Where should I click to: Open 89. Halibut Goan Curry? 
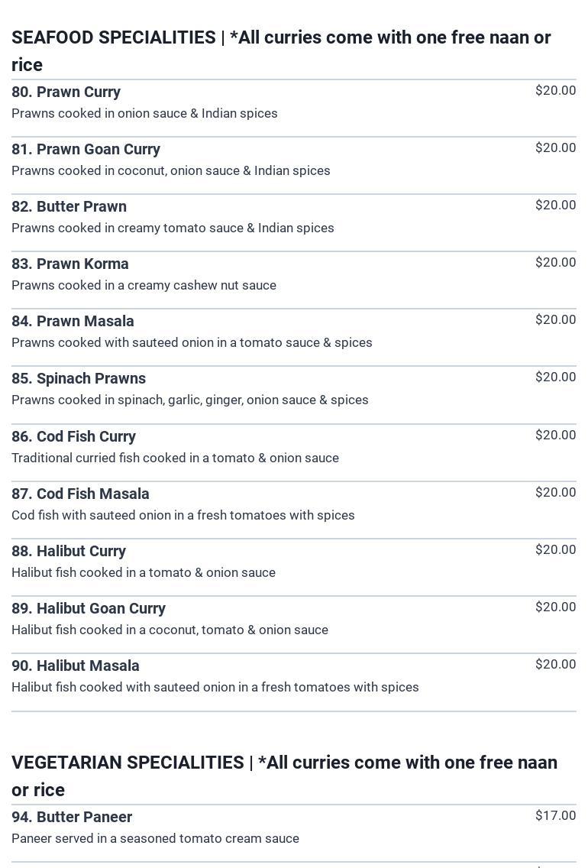point(89,608)
